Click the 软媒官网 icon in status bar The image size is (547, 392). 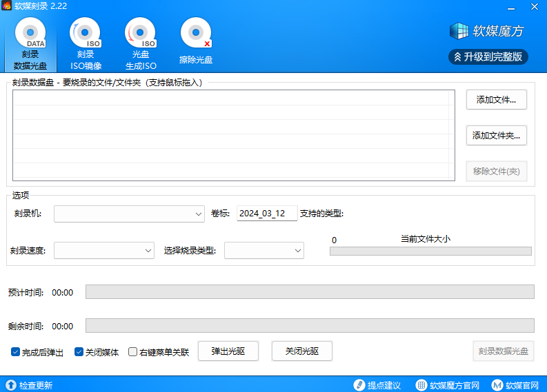point(497,385)
